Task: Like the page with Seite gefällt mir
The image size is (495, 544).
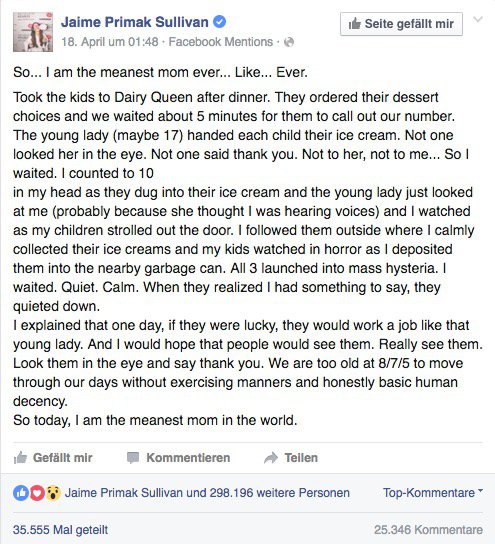Action: click(x=401, y=24)
